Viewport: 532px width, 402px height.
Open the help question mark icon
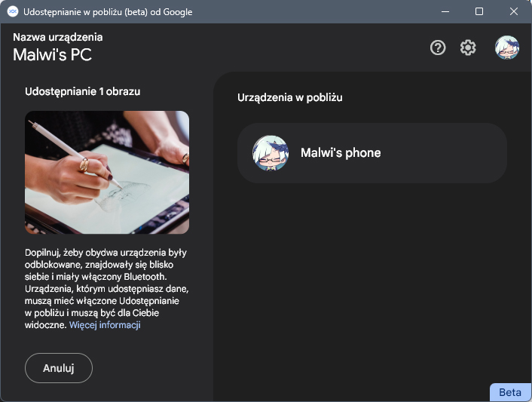click(438, 48)
